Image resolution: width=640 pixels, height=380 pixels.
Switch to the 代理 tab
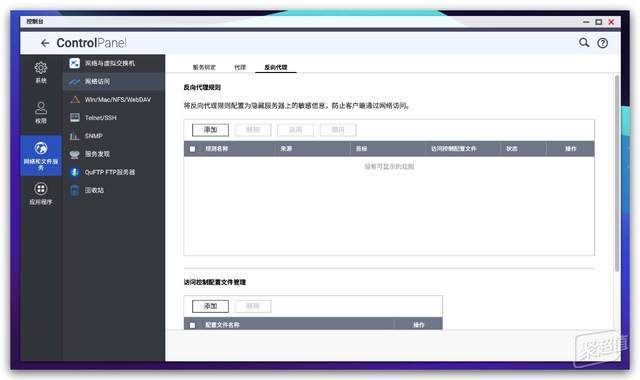[240, 67]
